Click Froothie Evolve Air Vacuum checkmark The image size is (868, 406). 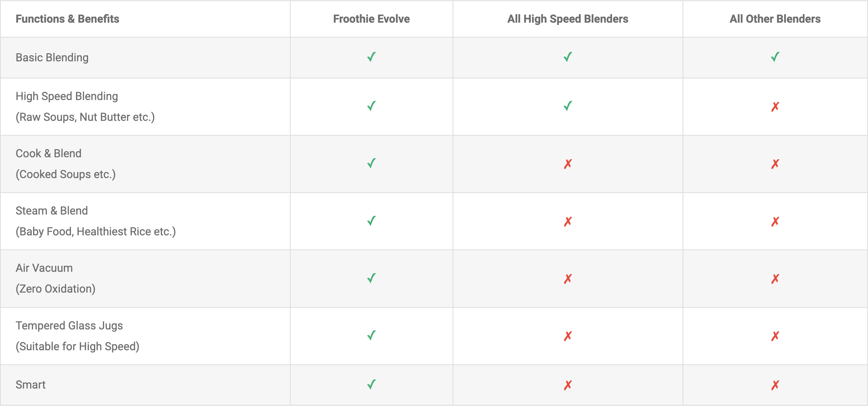click(x=371, y=278)
